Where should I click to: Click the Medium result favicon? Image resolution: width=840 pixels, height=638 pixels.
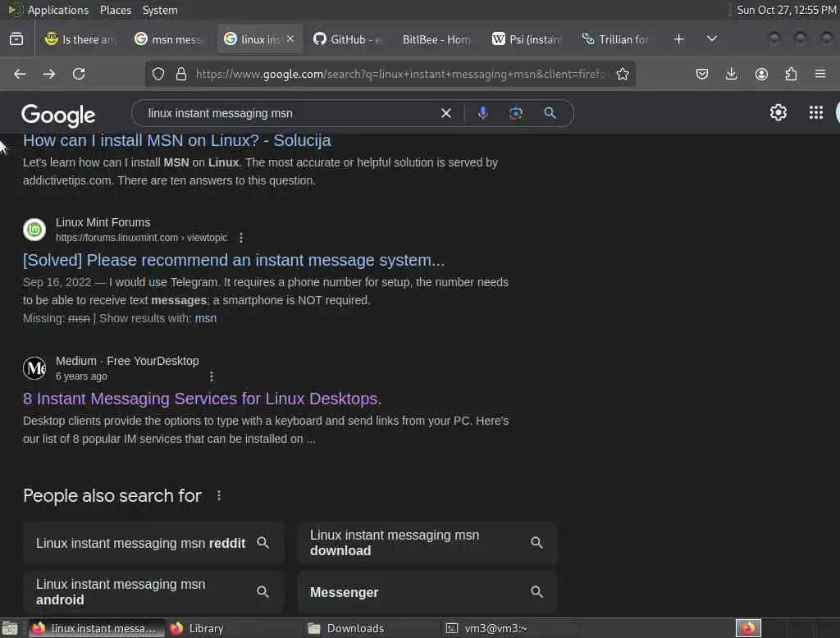point(34,368)
